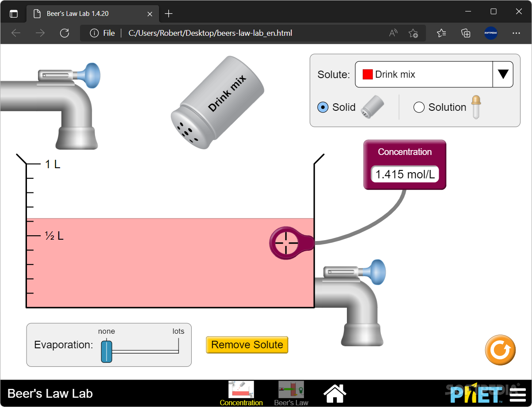Screen dimensions: 532x407
Task: Add this page to favorites
Action: (x=413, y=33)
